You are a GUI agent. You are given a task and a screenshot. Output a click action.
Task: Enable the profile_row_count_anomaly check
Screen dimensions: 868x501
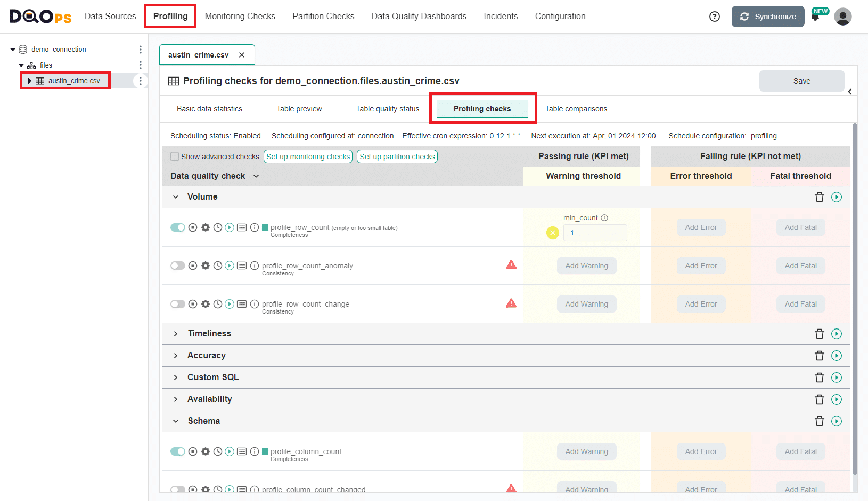pos(178,265)
